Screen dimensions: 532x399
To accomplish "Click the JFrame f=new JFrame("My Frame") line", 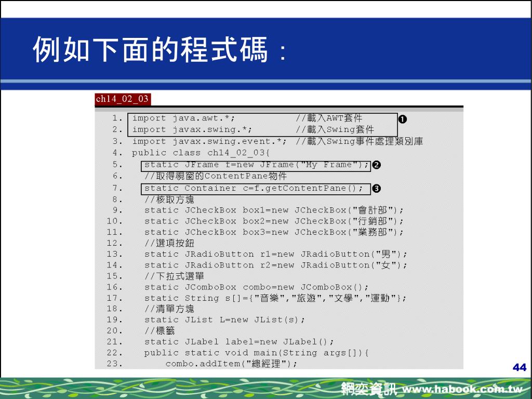I will click(x=256, y=165).
